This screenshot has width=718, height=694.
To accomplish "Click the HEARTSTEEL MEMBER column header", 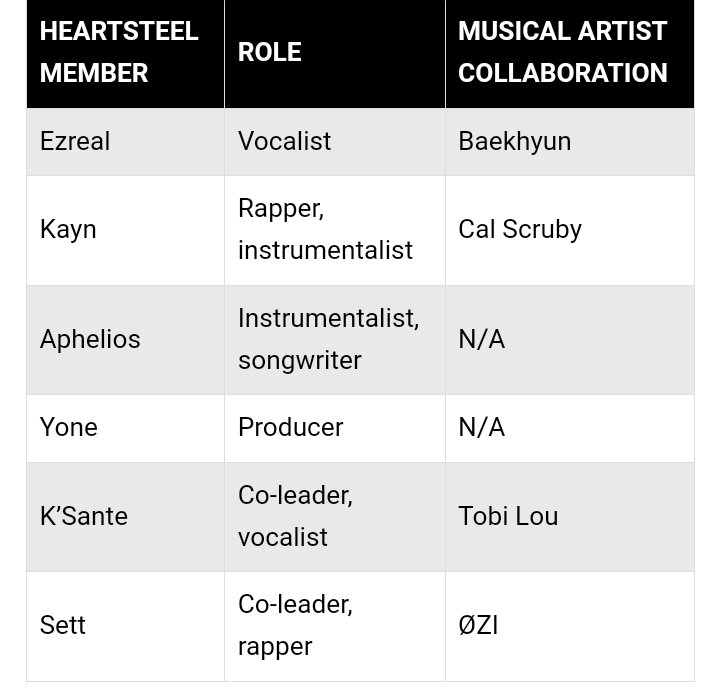I will coord(119,52).
